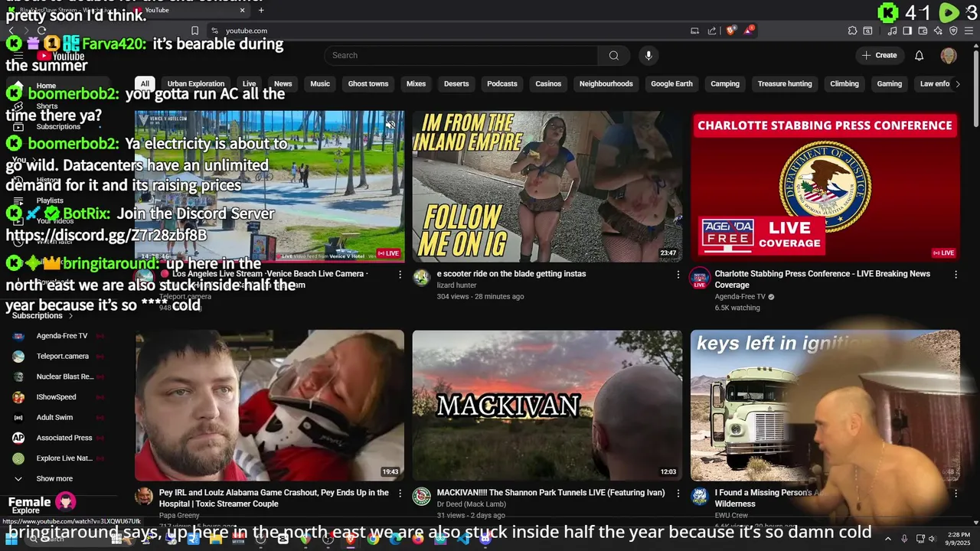
Task: Click the share icon in the address bar
Action: click(x=712, y=31)
